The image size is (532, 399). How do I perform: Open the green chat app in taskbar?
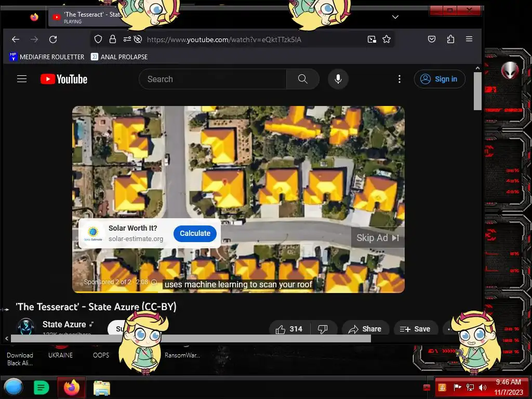coord(42,388)
